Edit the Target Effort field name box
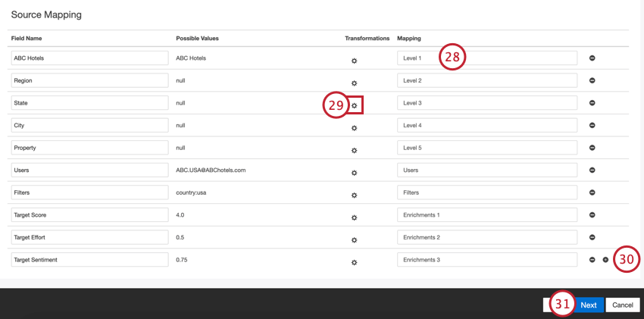 click(x=90, y=237)
